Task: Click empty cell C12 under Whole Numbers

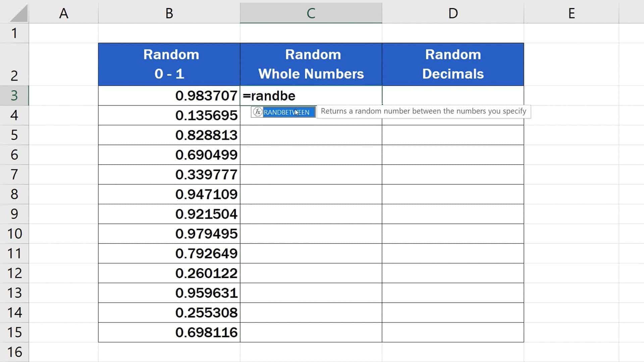Action: 311,273
